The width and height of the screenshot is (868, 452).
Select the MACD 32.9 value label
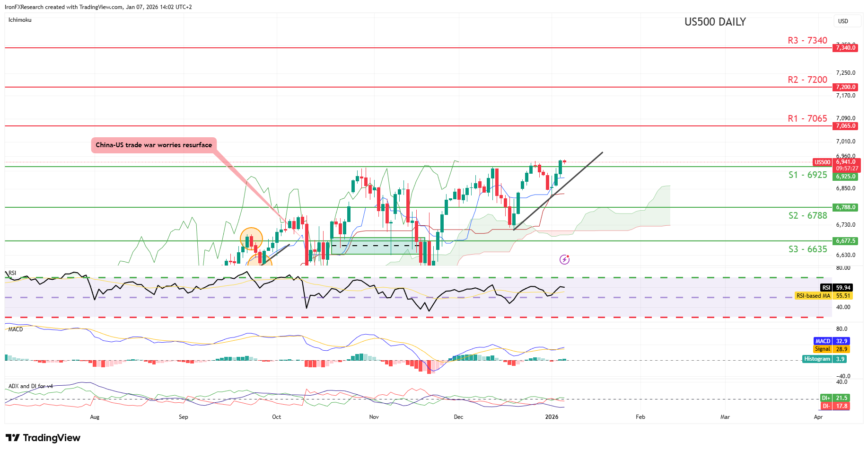832,341
